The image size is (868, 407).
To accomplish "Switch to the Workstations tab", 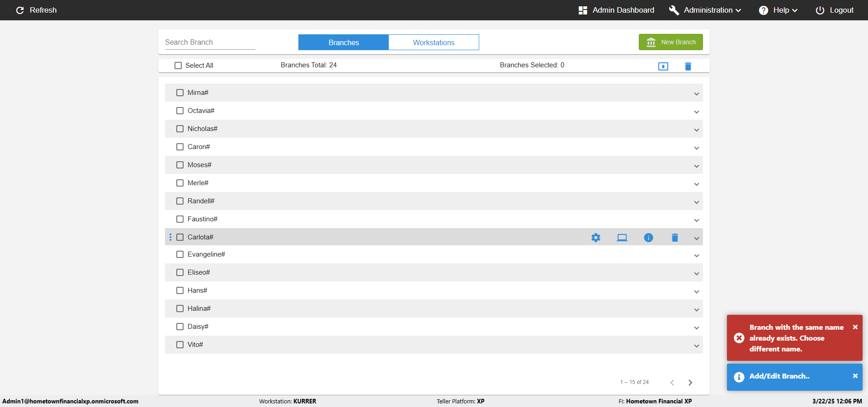I will click(x=434, y=42).
